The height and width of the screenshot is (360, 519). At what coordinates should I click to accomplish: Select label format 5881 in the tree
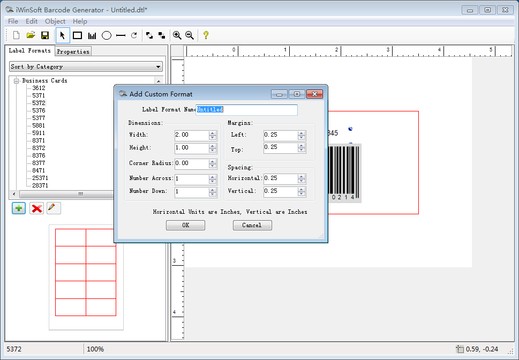(x=39, y=126)
